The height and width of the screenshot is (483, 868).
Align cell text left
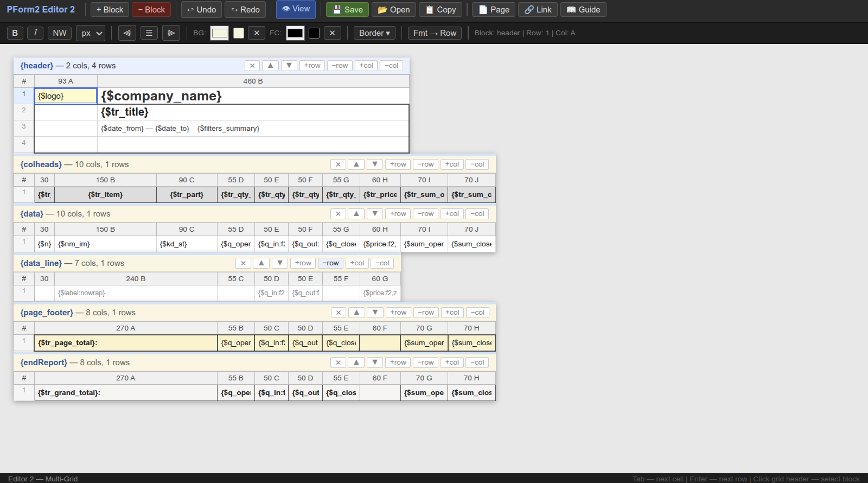pos(127,33)
